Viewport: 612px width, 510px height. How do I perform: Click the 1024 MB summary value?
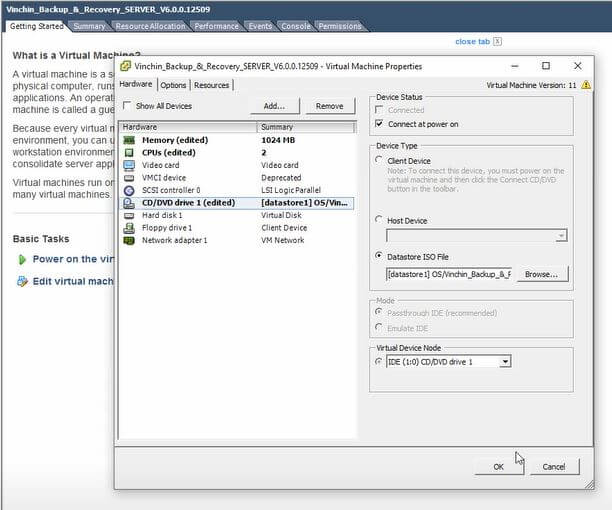coord(278,140)
